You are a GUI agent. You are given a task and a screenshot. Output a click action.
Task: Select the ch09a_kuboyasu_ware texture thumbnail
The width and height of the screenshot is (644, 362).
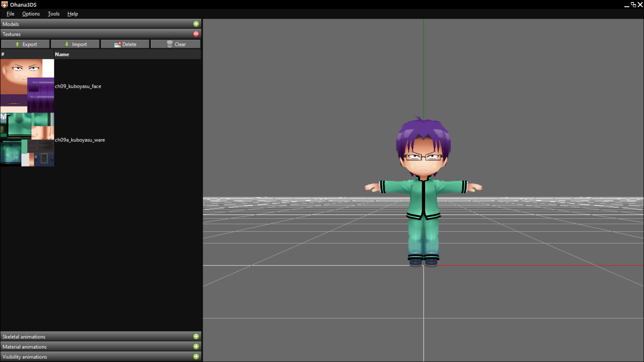click(27, 139)
